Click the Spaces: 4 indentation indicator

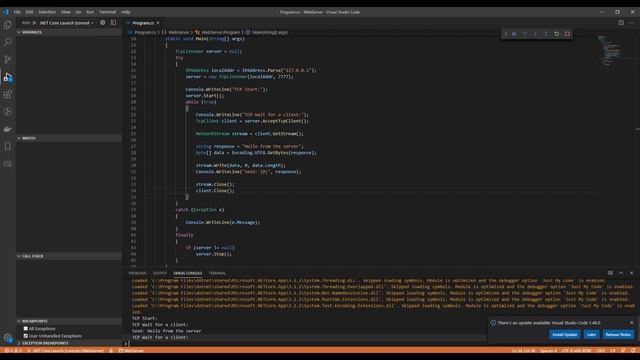click(548, 351)
